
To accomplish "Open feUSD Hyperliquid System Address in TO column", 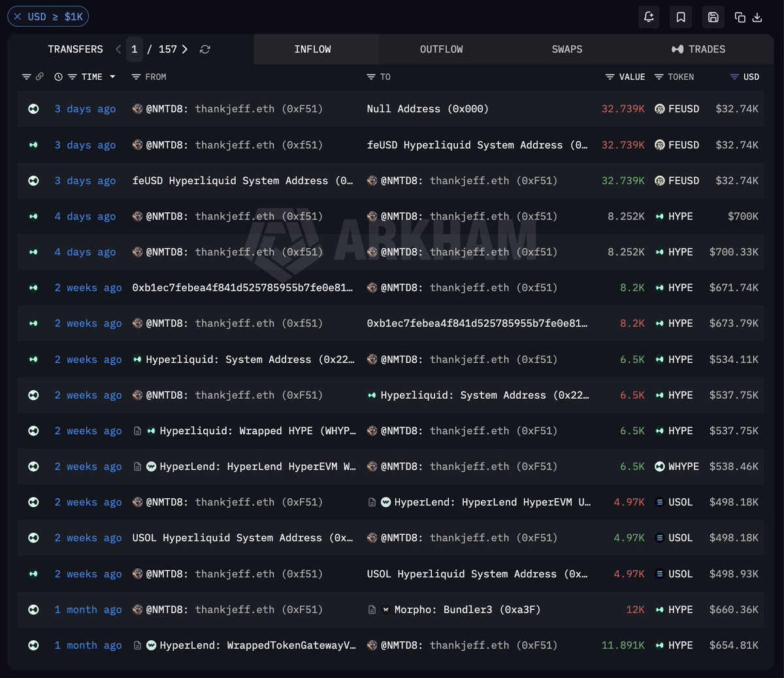I will point(477,145).
